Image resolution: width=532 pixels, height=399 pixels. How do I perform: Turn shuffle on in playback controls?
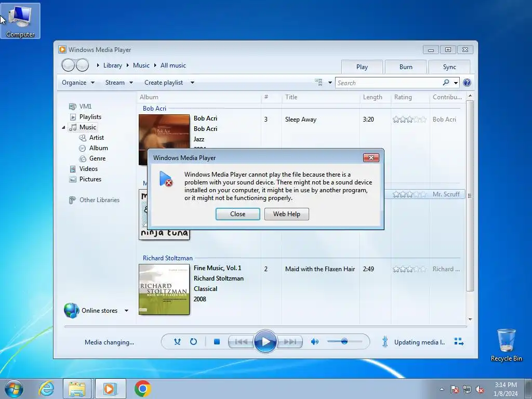[177, 342]
